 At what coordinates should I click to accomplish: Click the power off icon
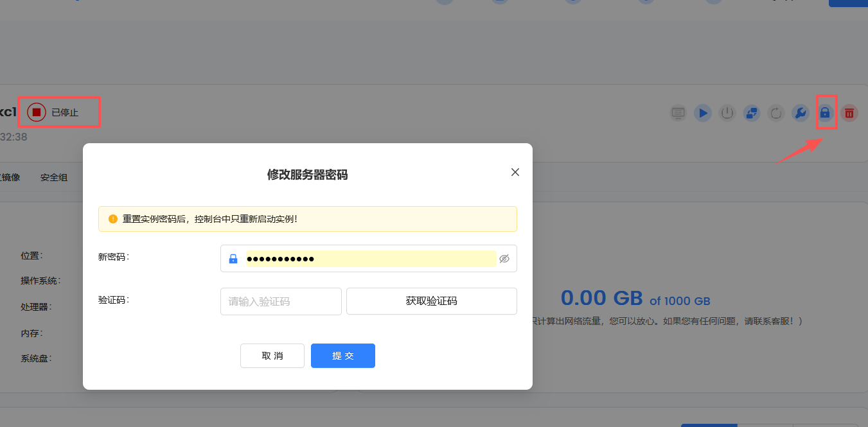click(727, 113)
